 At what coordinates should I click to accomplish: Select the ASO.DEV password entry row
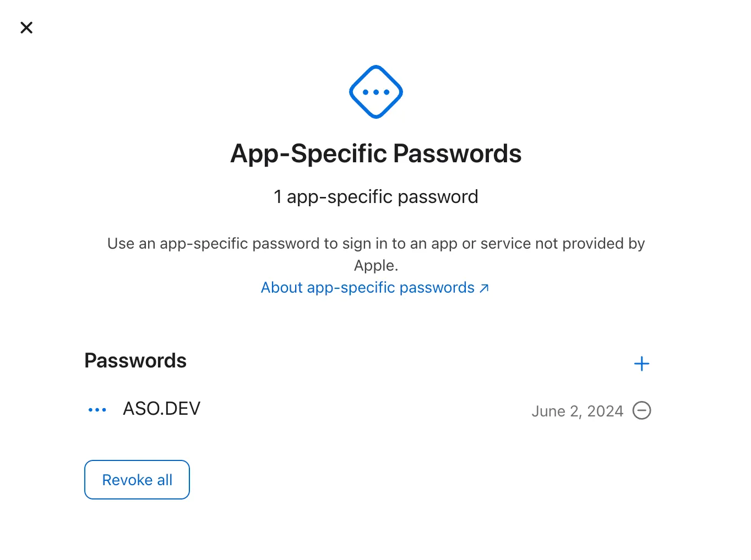[x=161, y=408]
